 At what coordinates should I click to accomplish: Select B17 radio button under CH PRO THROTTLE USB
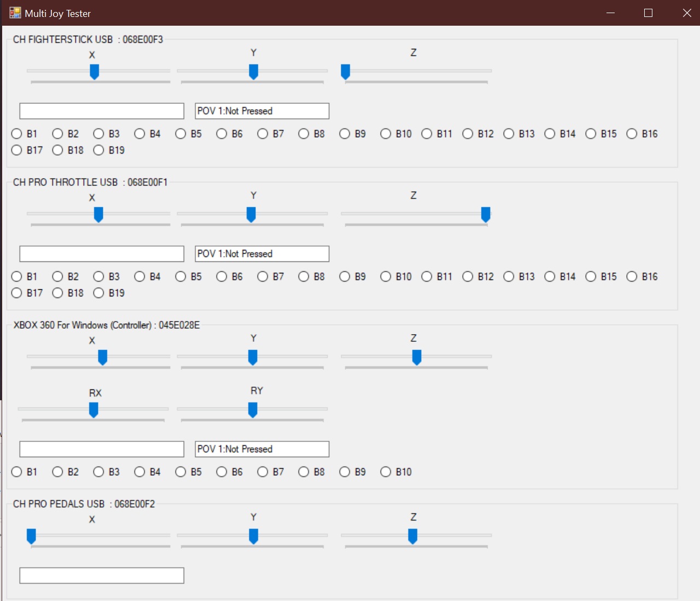[27, 293]
